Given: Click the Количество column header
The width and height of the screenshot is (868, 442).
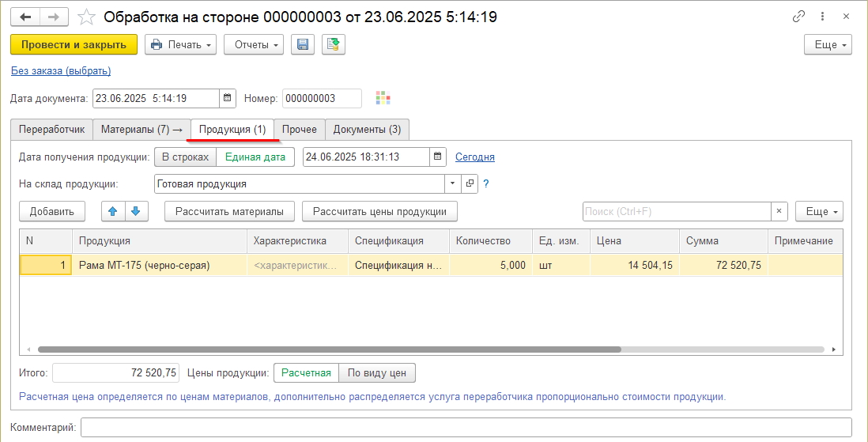Looking at the screenshot, I should point(490,241).
